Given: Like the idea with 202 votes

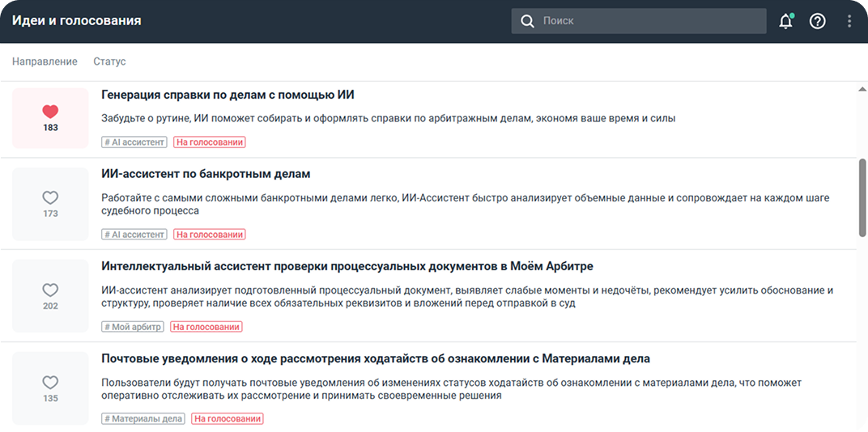Looking at the screenshot, I should coord(50,290).
